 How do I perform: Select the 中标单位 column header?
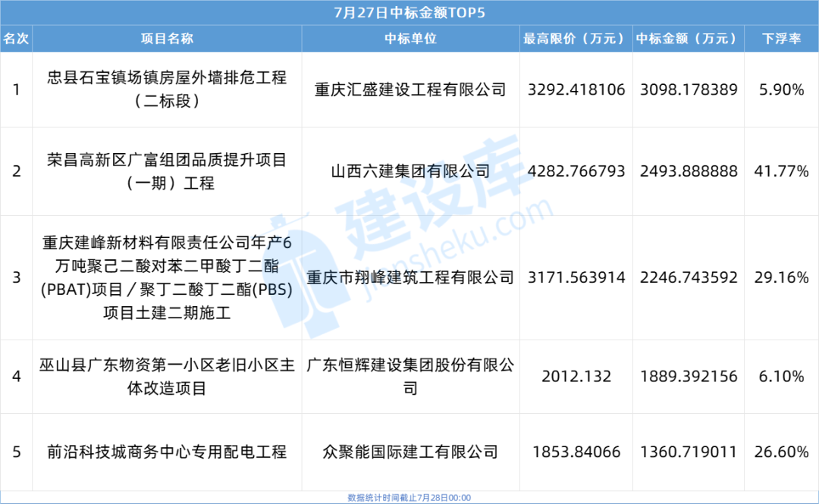click(410, 39)
